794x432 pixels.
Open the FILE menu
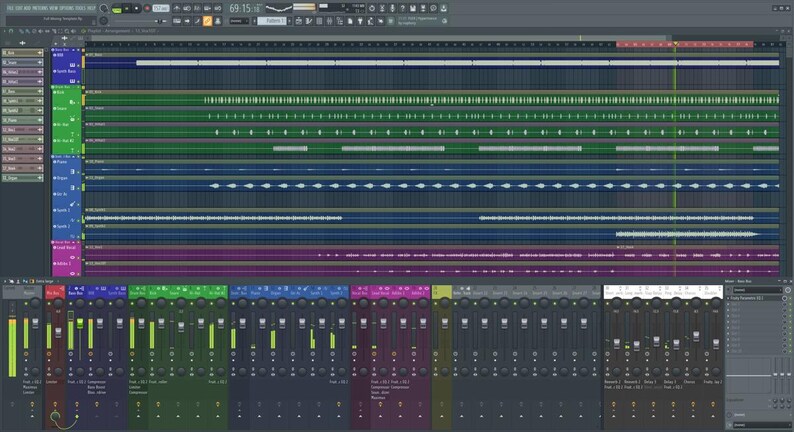pos(10,8)
